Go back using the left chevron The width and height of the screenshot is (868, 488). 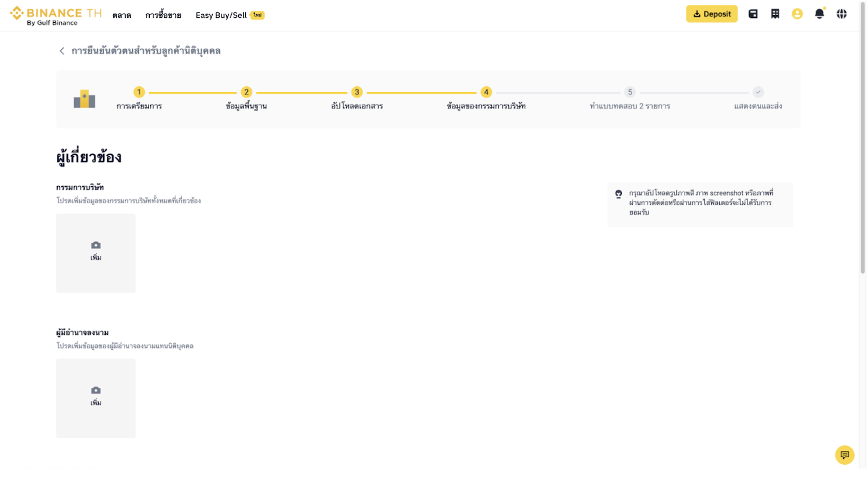(62, 51)
